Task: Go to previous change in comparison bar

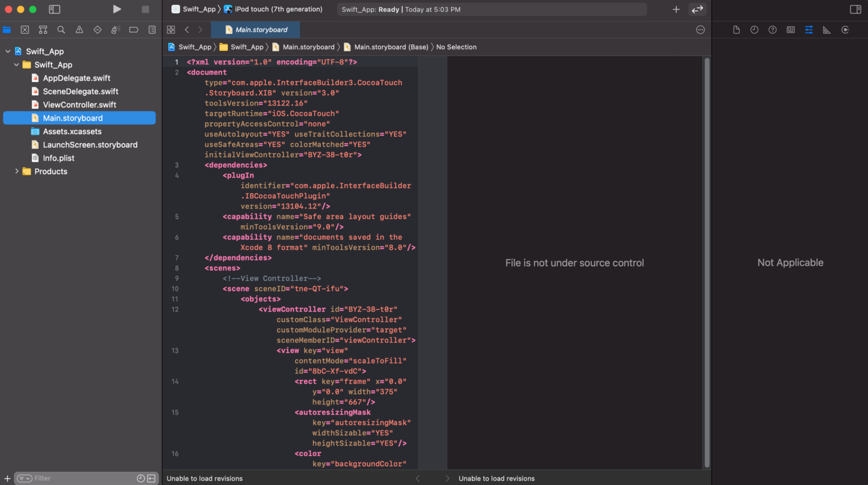Action: click(x=418, y=478)
